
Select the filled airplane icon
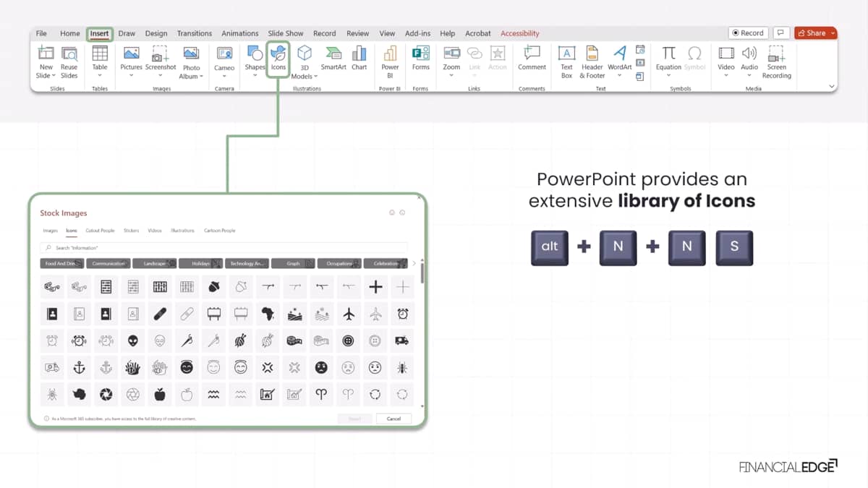(x=349, y=314)
